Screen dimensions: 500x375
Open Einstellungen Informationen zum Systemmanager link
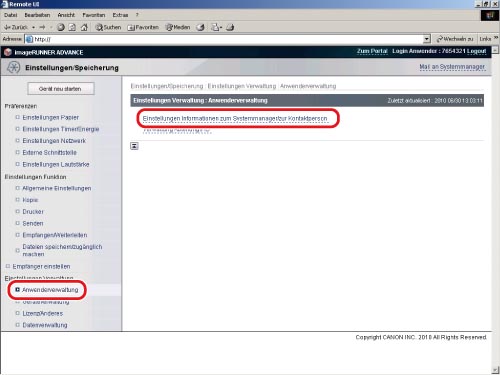point(235,119)
